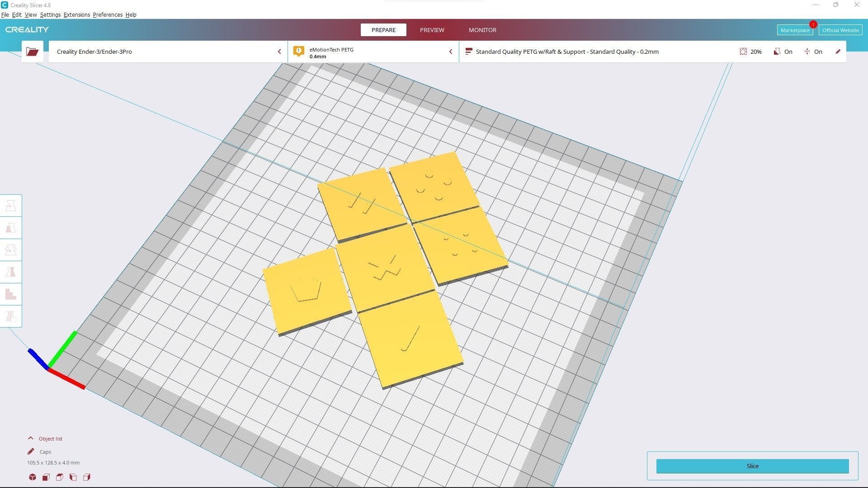Open the Standard Quality PETG print profile panel
Screen dimensions: 868x488
[567, 52]
